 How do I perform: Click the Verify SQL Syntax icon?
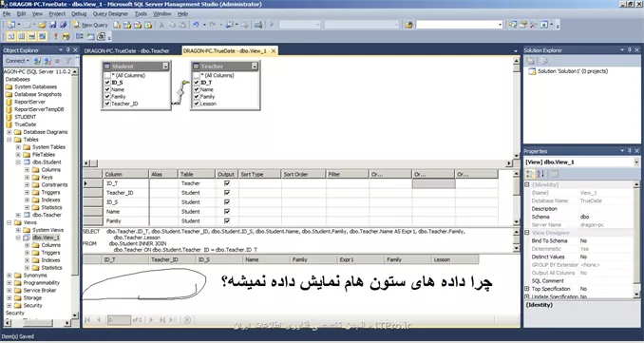click(x=66, y=36)
